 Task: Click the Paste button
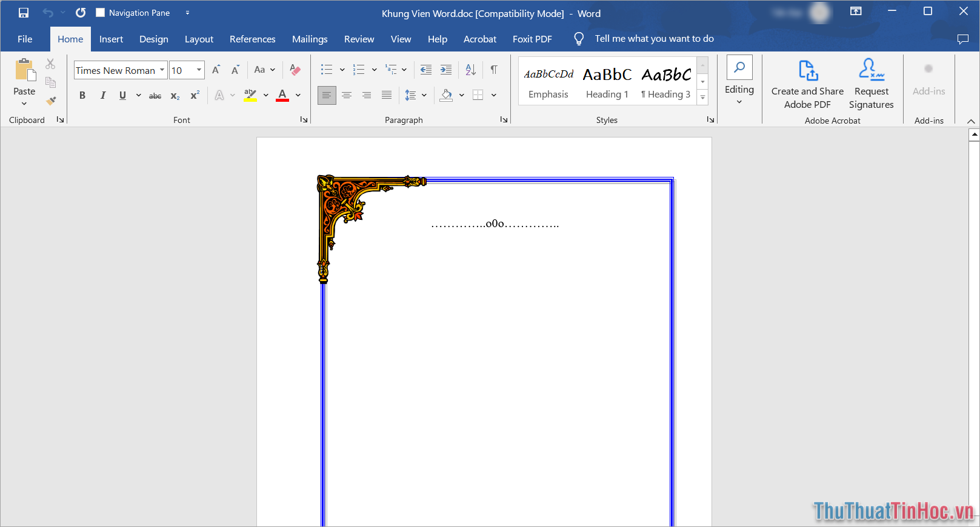(24, 82)
